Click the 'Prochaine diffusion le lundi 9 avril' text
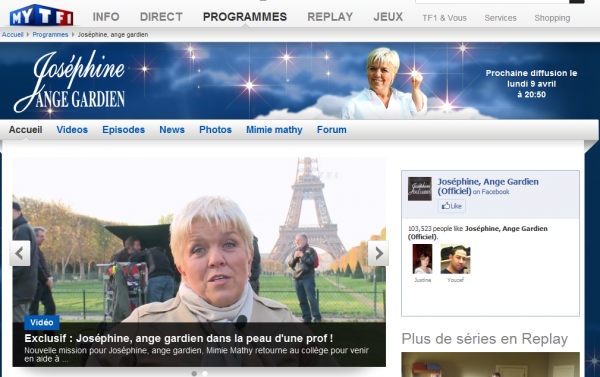600x377 pixels. (x=532, y=84)
